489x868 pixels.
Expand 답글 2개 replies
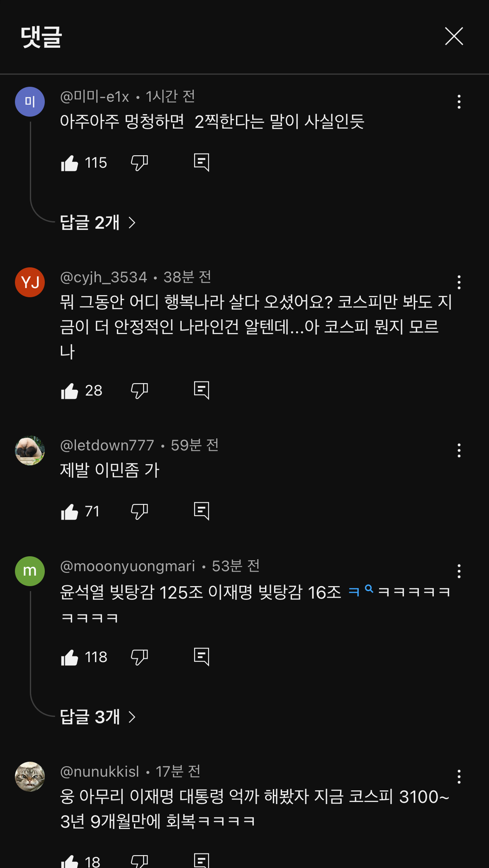98,223
